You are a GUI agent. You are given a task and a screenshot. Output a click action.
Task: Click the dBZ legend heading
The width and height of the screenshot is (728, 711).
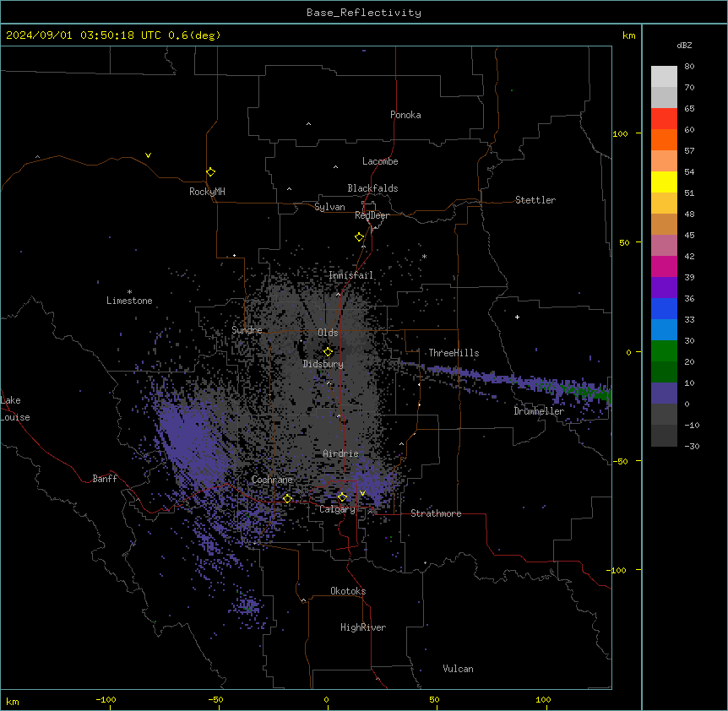[x=684, y=46]
